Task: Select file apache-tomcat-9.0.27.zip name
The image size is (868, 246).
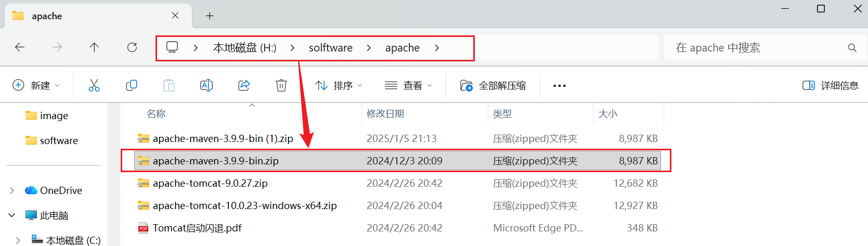Action: point(210,183)
